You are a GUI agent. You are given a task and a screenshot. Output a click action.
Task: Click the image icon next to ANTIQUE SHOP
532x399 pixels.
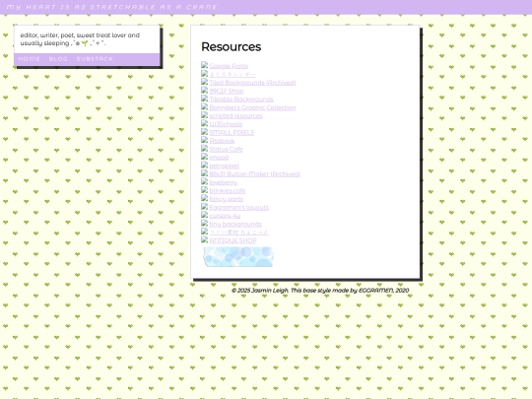204,239
